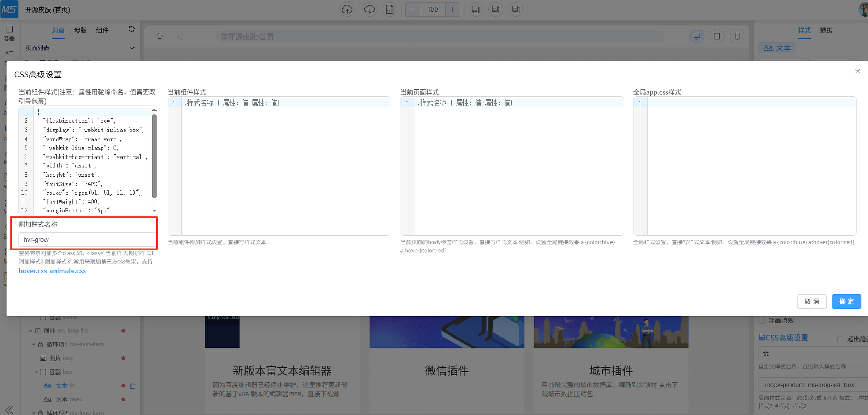Open the hover.css link

click(32, 271)
